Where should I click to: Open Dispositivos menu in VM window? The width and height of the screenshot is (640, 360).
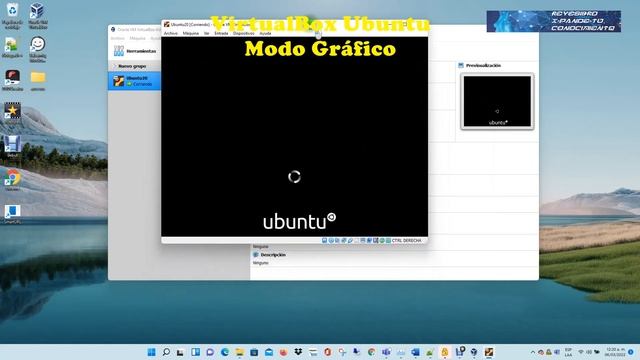[244, 33]
